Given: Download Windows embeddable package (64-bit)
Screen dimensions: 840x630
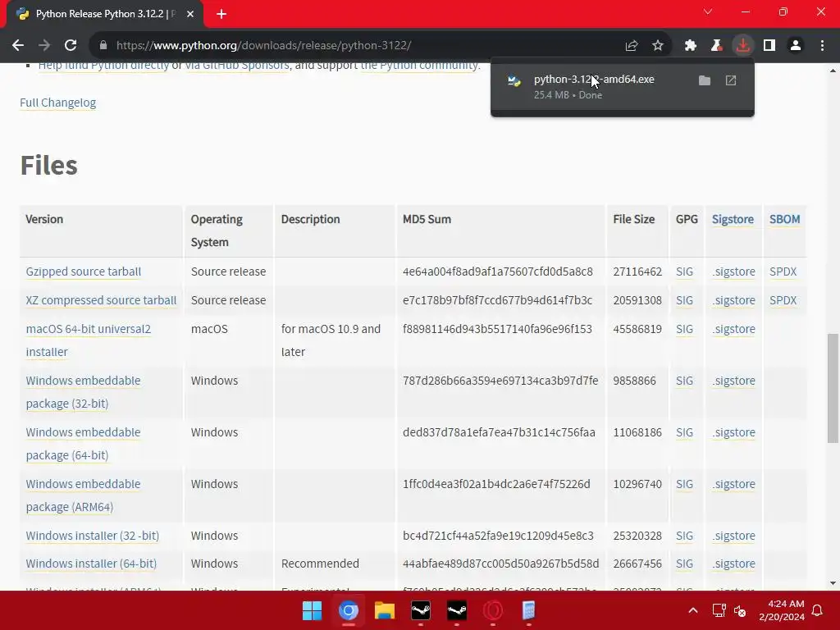Looking at the screenshot, I should tap(83, 444).
